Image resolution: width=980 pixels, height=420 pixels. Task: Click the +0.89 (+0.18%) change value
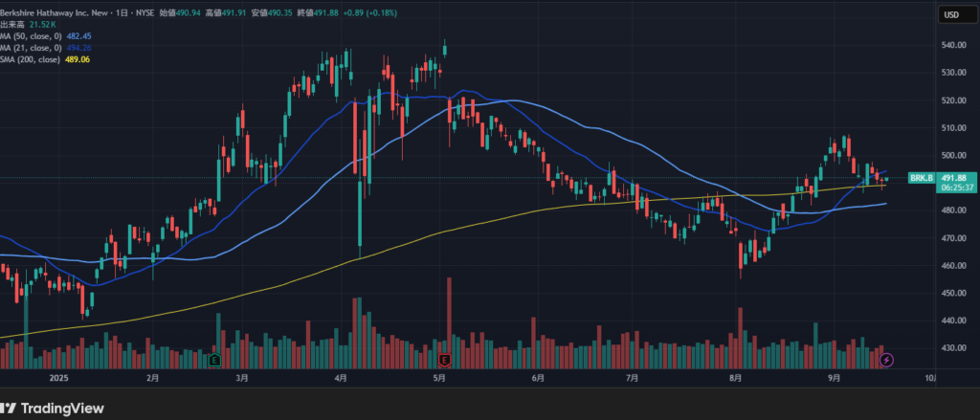point(372,12)
